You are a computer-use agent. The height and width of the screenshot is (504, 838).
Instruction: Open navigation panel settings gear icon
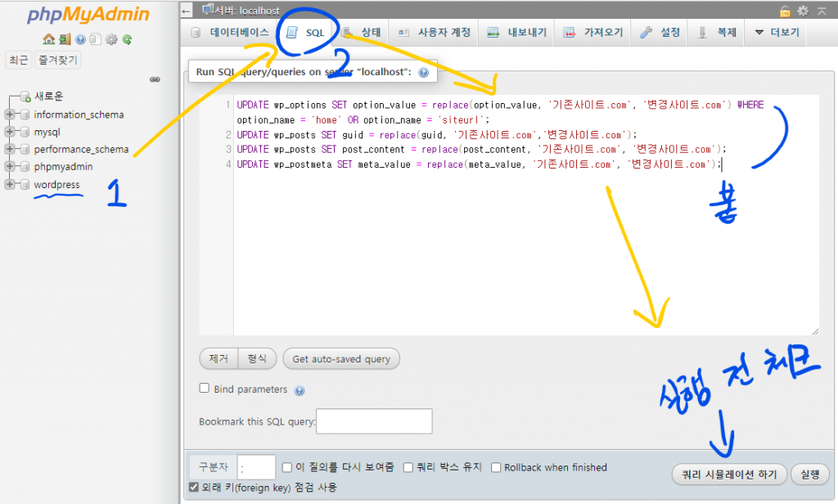pyautogui.click(x=111, y=39)
